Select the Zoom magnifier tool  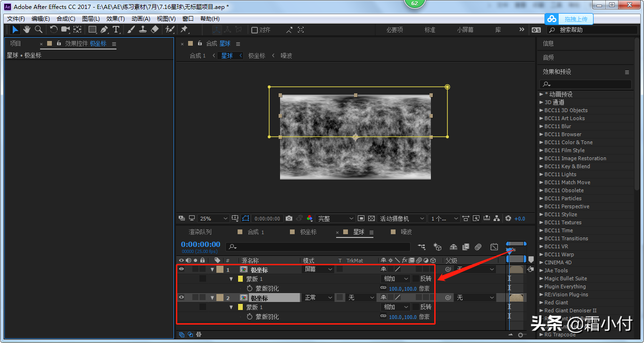pyautogui.click(x=39, y=30)
